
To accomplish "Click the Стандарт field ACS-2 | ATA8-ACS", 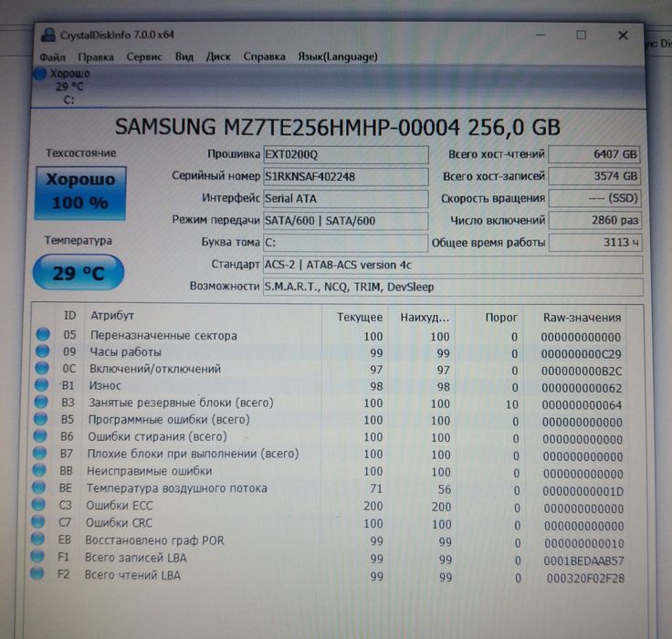I will point(453,265).
